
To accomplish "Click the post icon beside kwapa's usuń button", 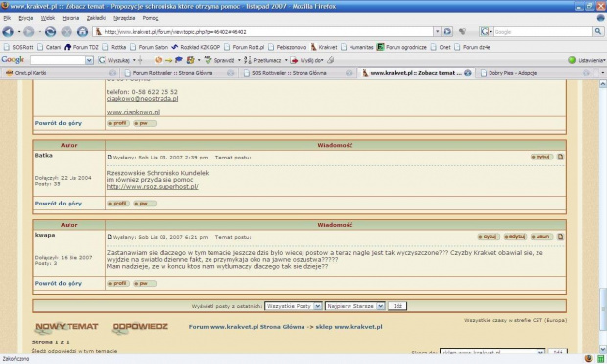I will 560,237.
